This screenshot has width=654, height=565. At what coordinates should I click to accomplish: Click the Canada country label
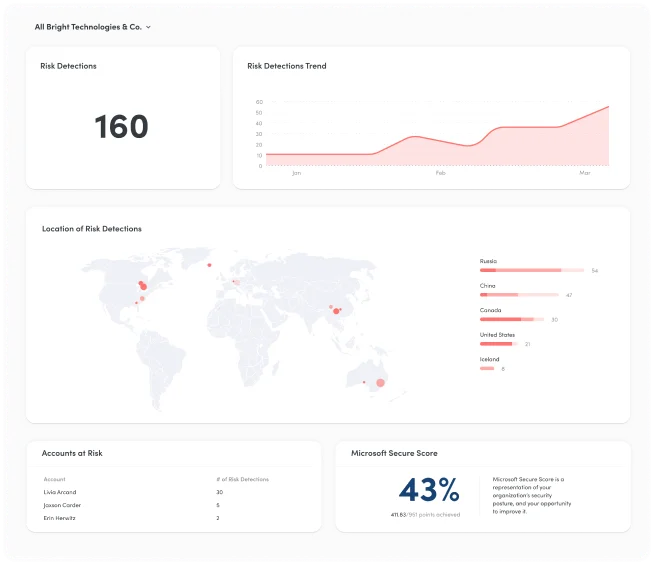coord(490,310)
